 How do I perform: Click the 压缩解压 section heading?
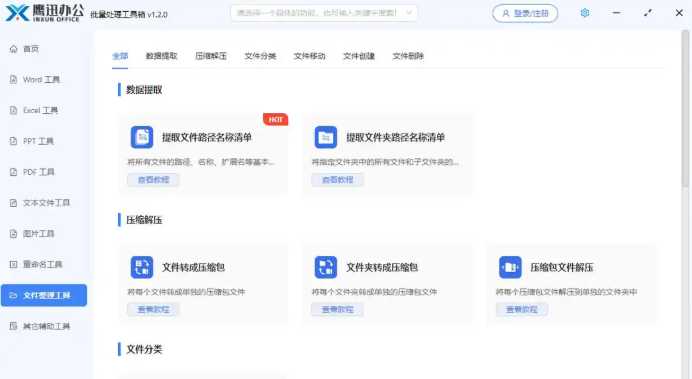click(x=144, y=220)
